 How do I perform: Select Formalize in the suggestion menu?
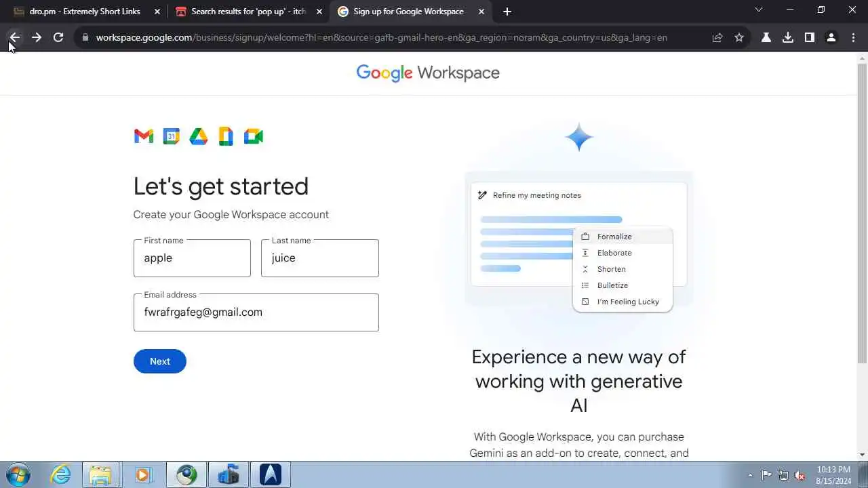click(623, 237)
